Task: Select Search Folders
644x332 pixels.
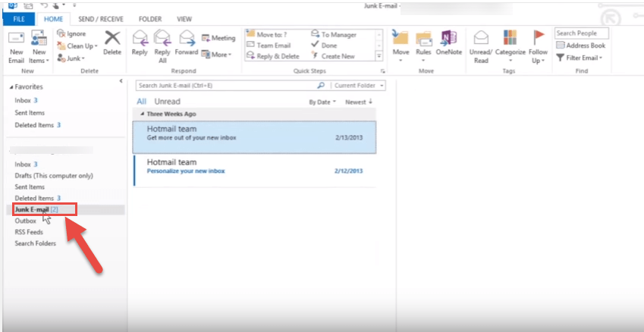Action: (x=36, y=243)
